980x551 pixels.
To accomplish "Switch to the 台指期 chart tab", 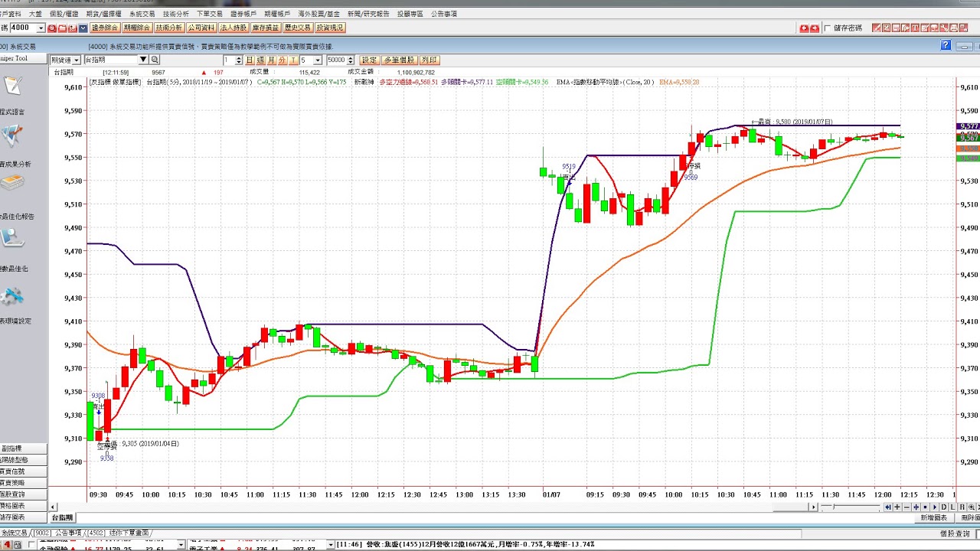I will pos(62,518).
